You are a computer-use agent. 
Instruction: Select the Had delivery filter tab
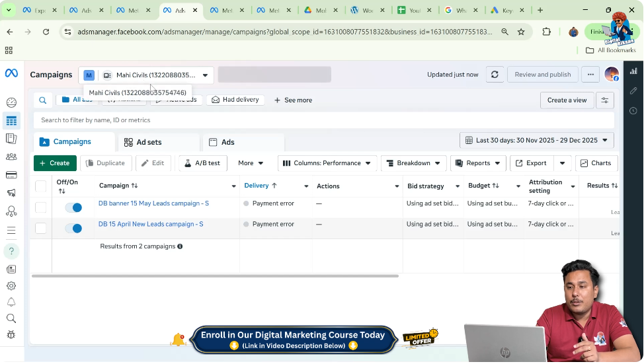(x=235, y=100)
